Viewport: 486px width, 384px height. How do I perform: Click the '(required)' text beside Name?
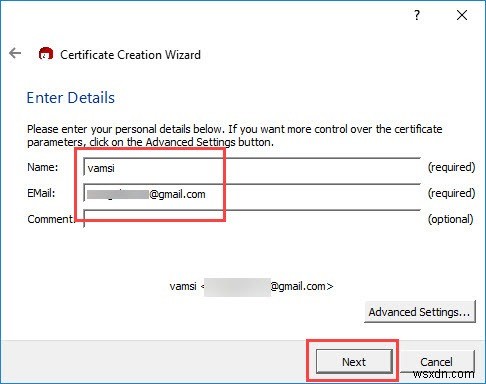pyautogui.click(x=451, y=167)
